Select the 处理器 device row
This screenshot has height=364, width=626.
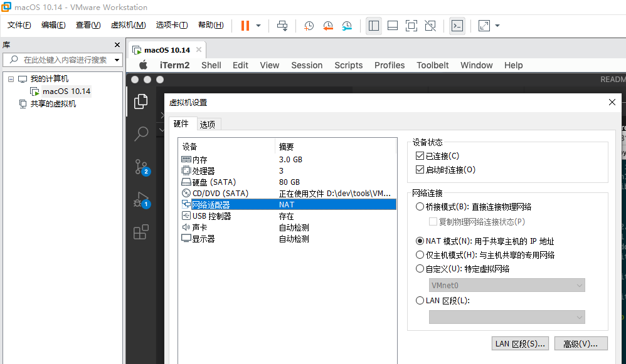(287, 171)
